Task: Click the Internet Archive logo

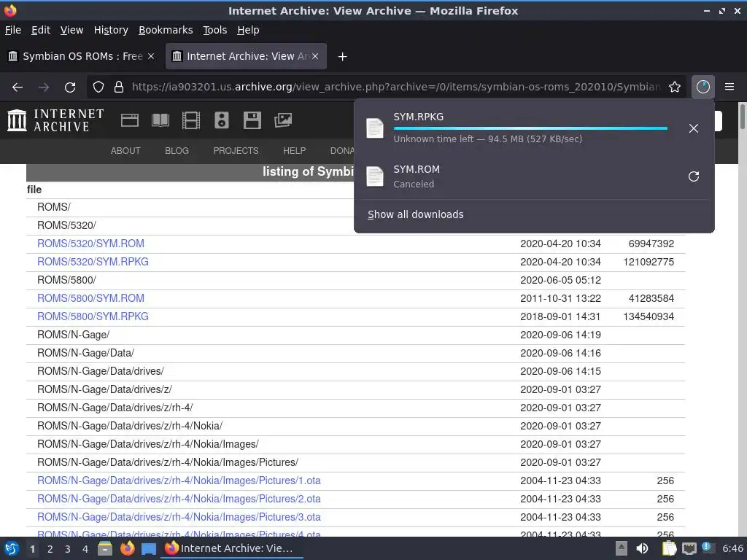Action: tap(55, 120)
